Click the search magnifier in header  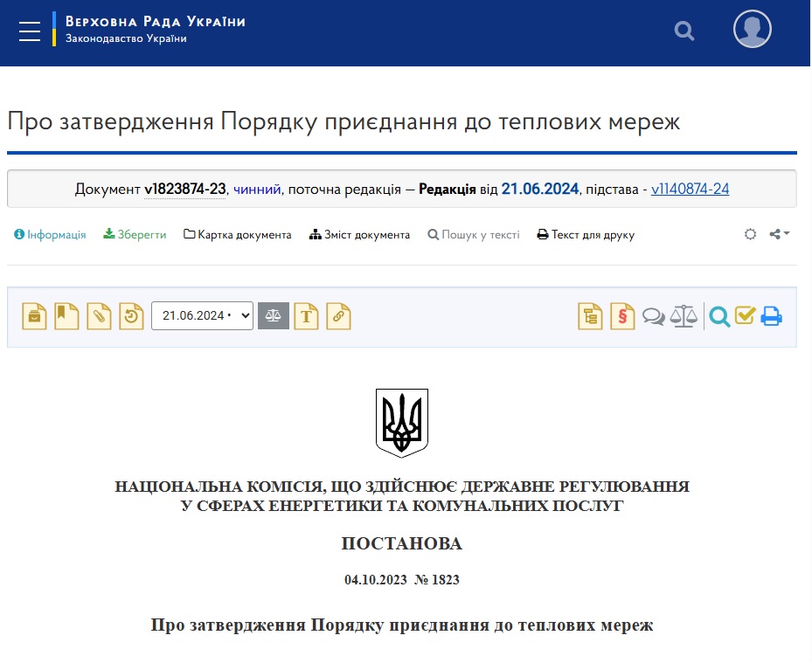coord(684,31)
